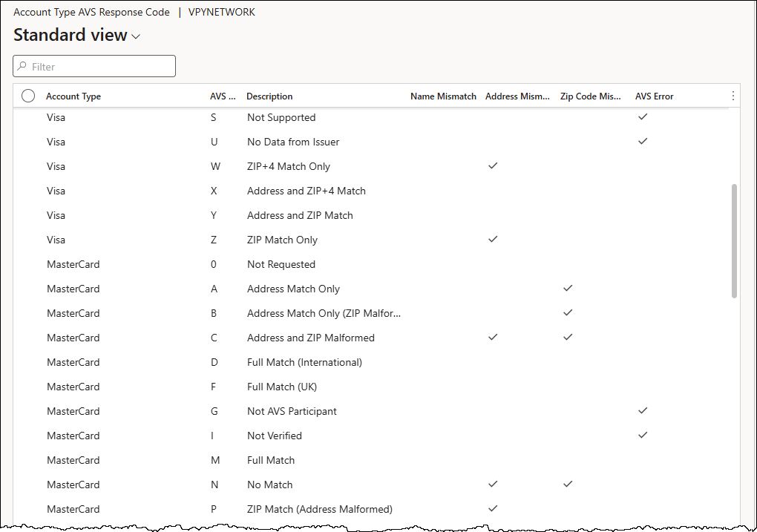Select 'Address and ZIP Match' cell

300,215
